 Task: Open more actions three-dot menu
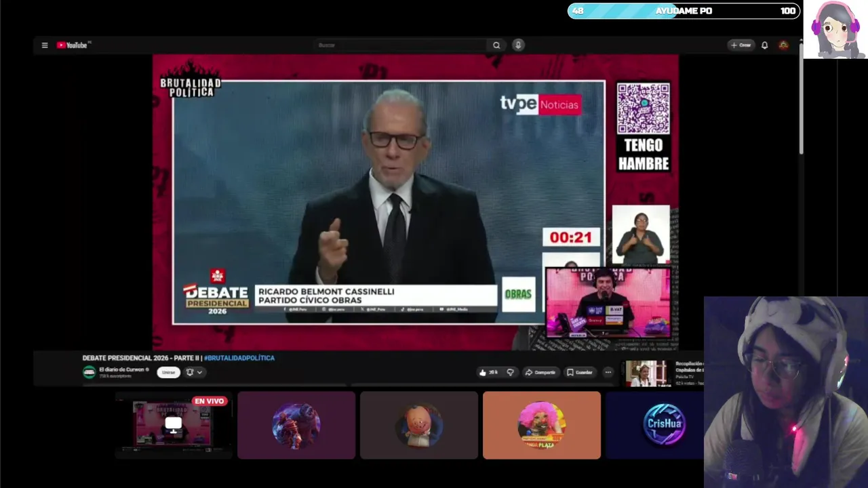tap(608, 372)
